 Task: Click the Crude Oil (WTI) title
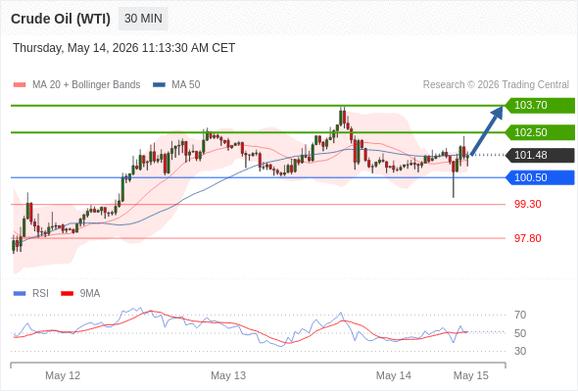tap(61, 19)
